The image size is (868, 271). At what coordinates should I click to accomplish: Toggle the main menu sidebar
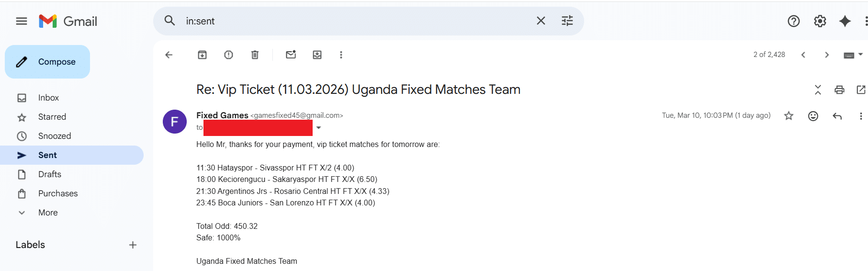point(22,21)
